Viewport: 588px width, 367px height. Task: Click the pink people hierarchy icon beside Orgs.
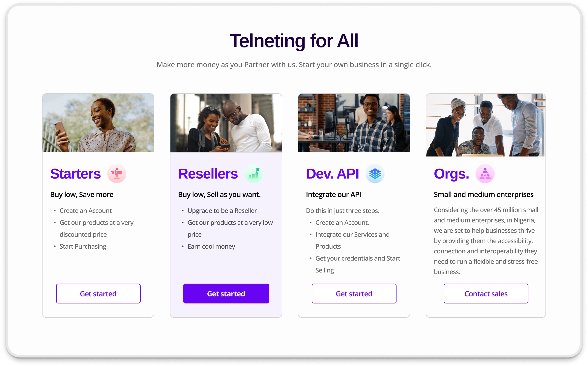(x=485, y=174)
